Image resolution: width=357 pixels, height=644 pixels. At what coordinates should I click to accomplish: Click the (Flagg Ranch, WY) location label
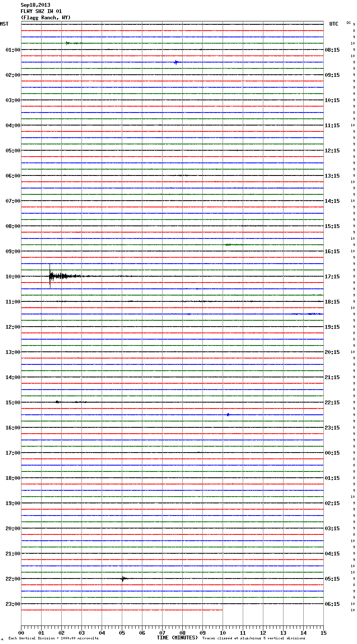(46, 18)
